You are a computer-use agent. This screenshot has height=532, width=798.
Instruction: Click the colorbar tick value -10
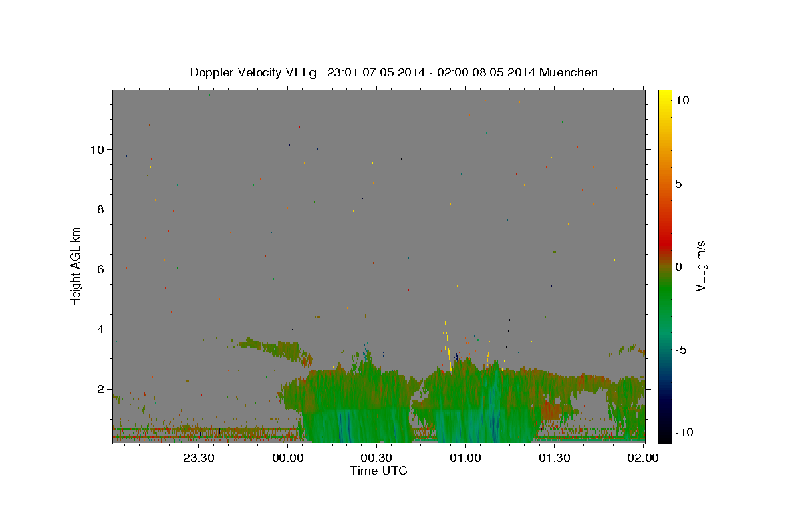[684, 433]
